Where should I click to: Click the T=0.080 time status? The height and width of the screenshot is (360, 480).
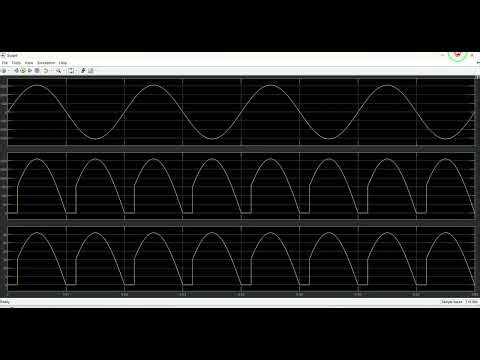[x=472, y=302]
